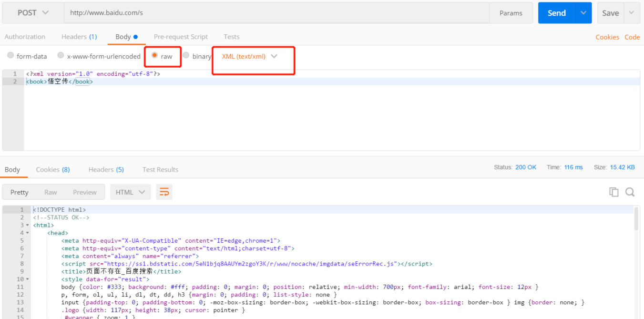Open the POST method dropdown
The image size is (644, 319).
coord(33,13)
